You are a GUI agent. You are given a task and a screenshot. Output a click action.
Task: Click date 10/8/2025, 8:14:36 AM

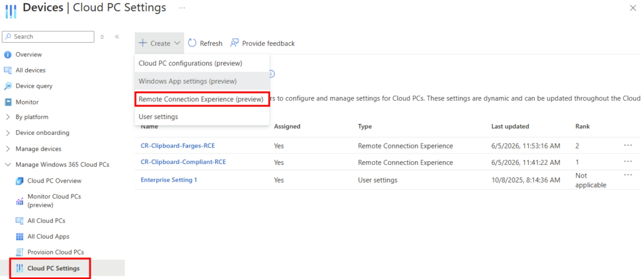526,180
